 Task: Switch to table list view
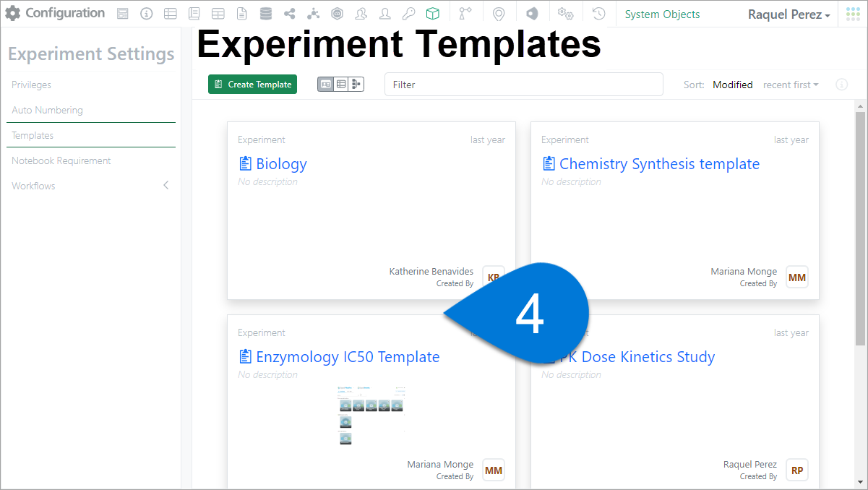340,85
